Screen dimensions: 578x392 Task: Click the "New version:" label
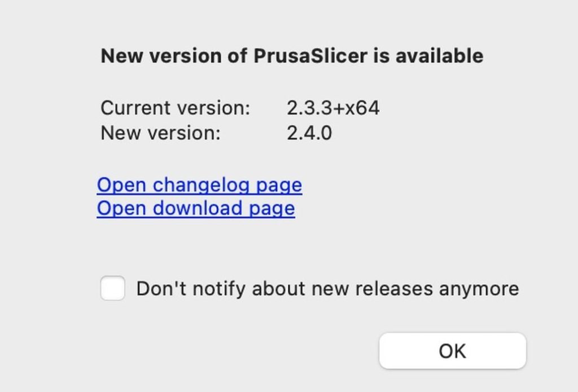click(x=160, y=133)
